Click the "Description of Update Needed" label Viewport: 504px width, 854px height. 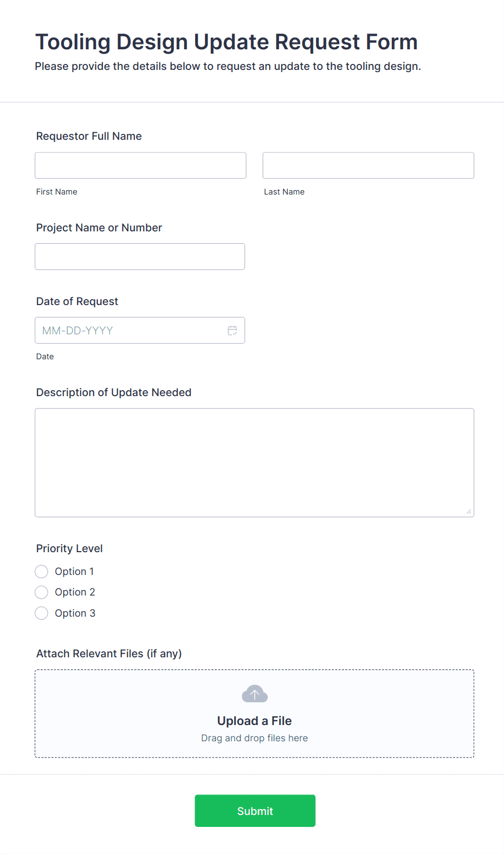click(x=114, y=392)
